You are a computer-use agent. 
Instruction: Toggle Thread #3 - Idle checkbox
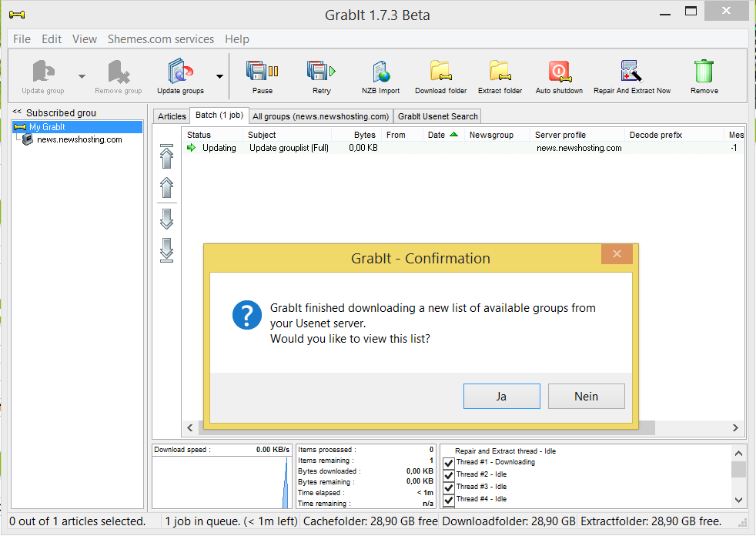pos(448,487)
